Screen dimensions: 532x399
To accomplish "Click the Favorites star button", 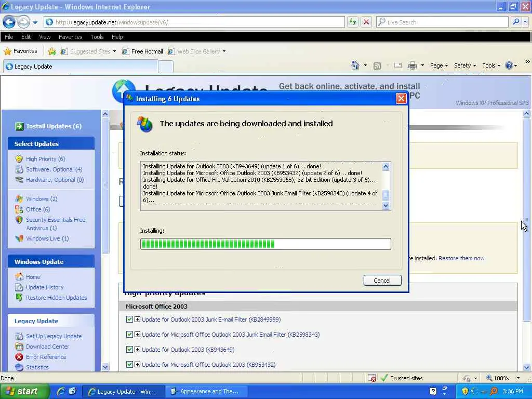I will (20, 51).
